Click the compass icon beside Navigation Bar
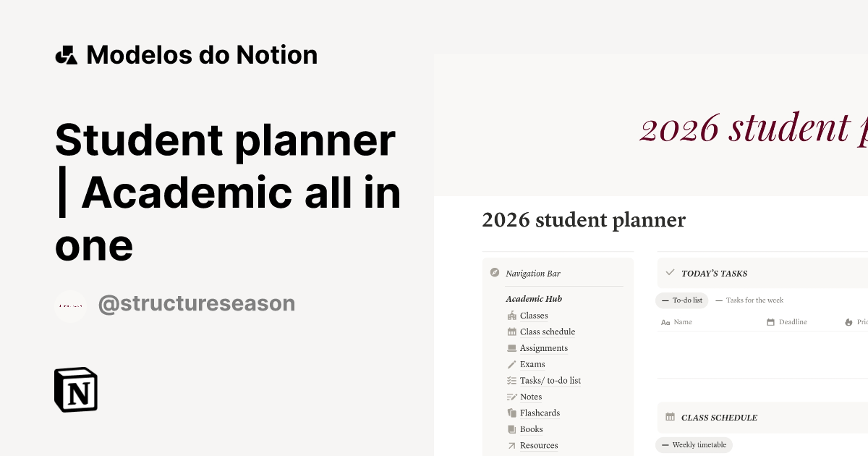 tap(495, 273)
